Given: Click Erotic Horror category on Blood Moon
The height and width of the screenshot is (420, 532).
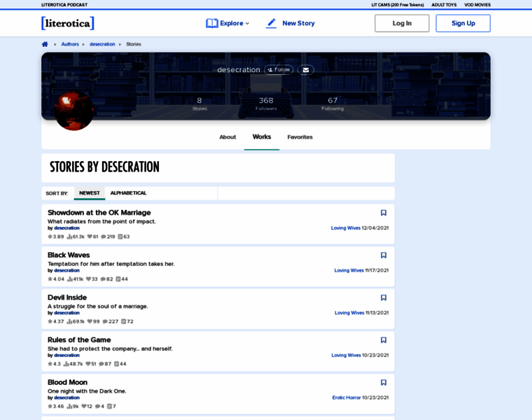Looking at the screenshot, I should pos(346,398).
